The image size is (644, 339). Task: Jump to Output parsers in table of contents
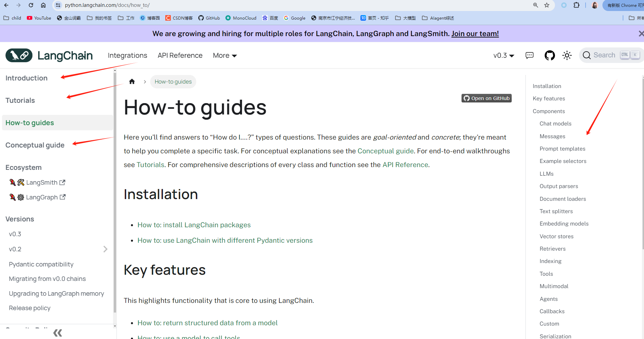click(559, 186)
